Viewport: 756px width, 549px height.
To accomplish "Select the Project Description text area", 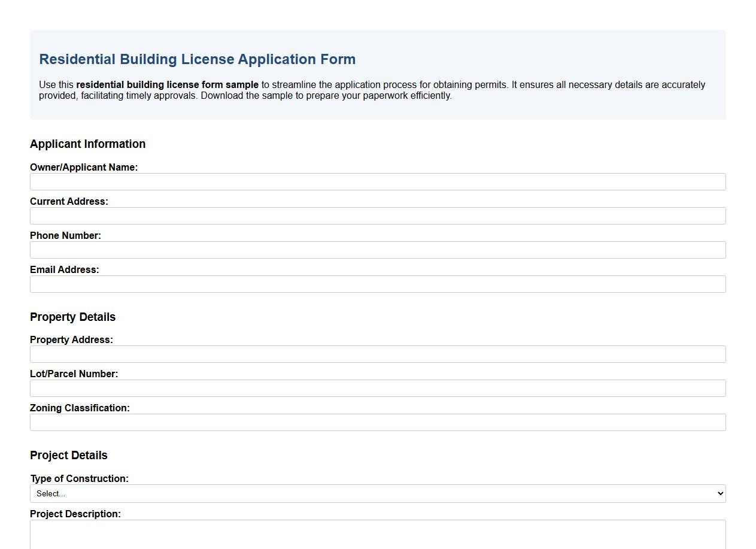I will (x=378, y=533).
